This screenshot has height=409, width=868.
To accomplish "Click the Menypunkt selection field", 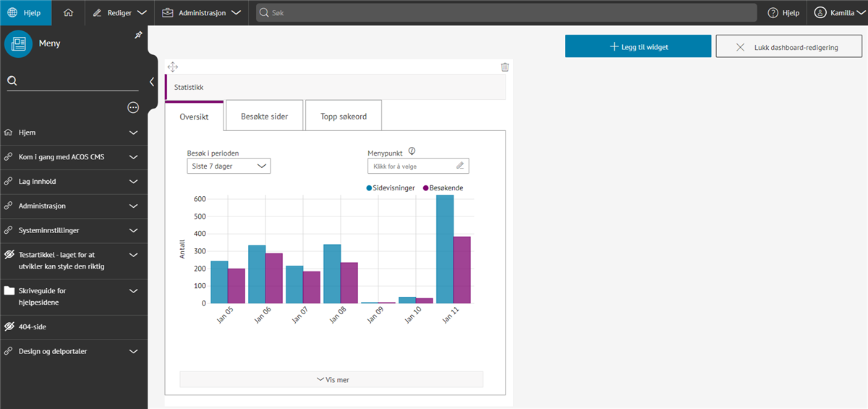I will click(x=418, y=166).
